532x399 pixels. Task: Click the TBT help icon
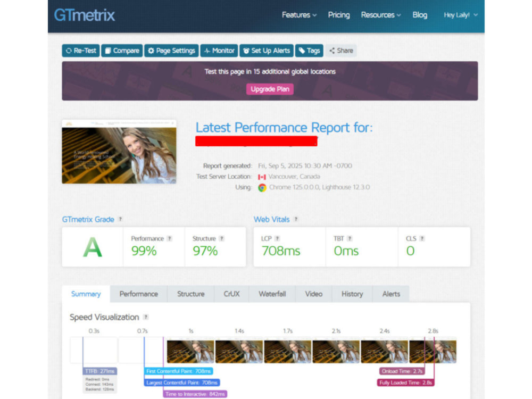tap(350, 238)
